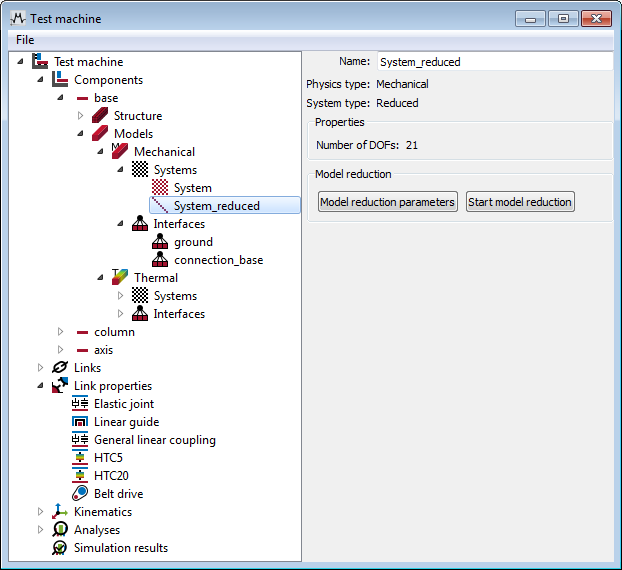Select the Simulation results label
Viewport: 622px width, 570px height.
[x=121, y=547]
